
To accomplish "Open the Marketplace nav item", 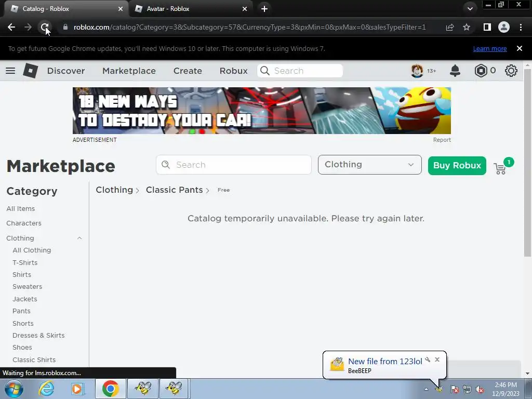I will [129, 71].
